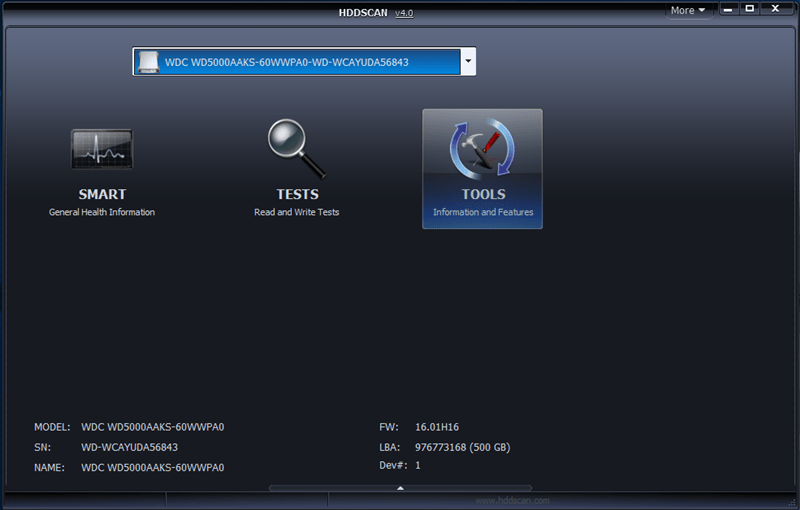Click the TESTS label text
The image size is (800, 510).
(x=297, y=194)
